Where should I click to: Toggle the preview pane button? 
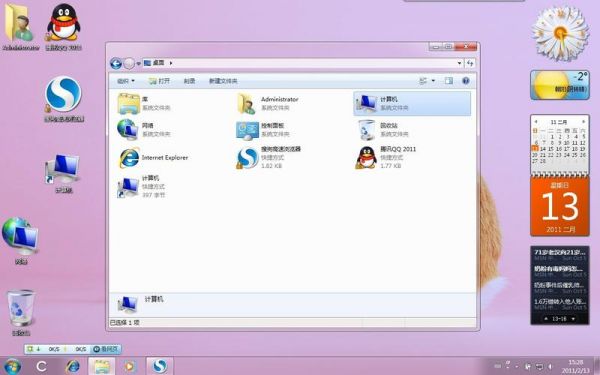[x=448, y=81]
